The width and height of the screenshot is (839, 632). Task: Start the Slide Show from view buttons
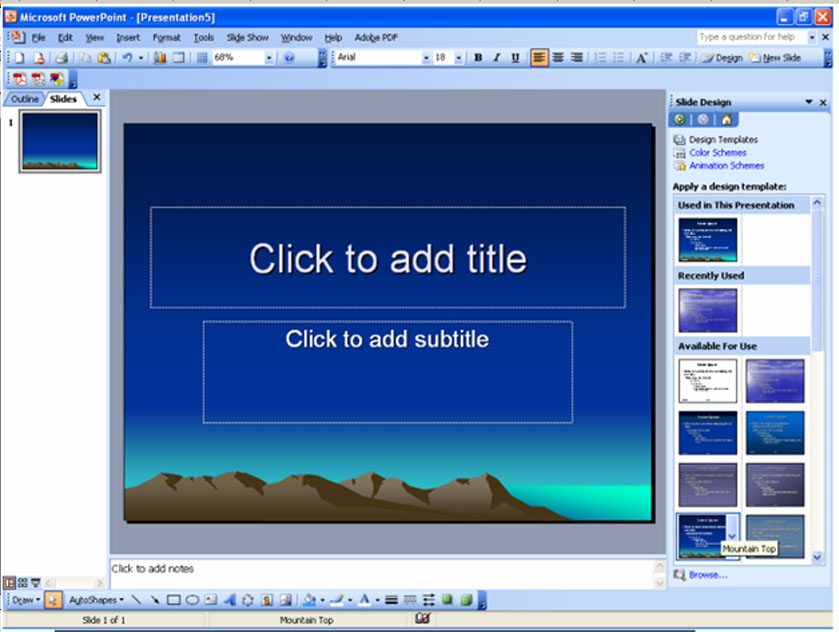[x=35, y=582]
